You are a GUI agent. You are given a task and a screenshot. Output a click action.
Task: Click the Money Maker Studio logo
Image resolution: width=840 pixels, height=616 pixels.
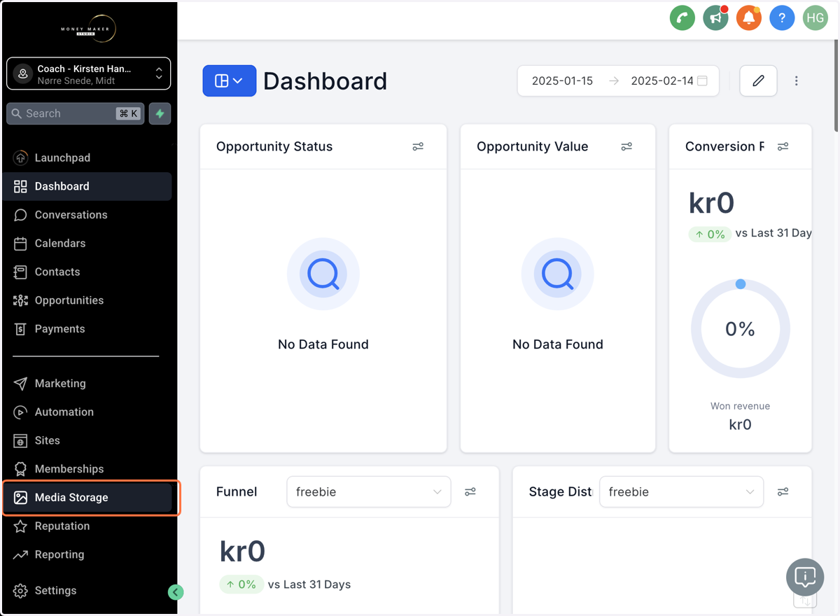click(x=88, y=29)
